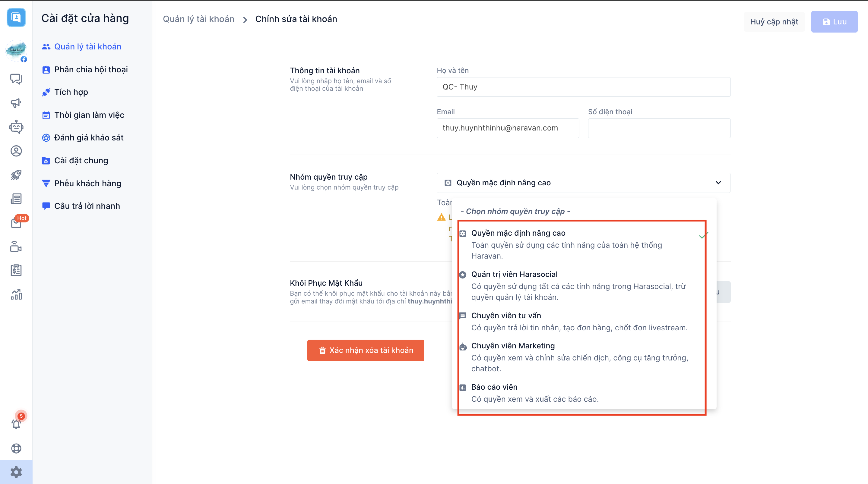Click the megaphone campaigns icon
This screenshot has width=868, height=484.
click(16, 103)
